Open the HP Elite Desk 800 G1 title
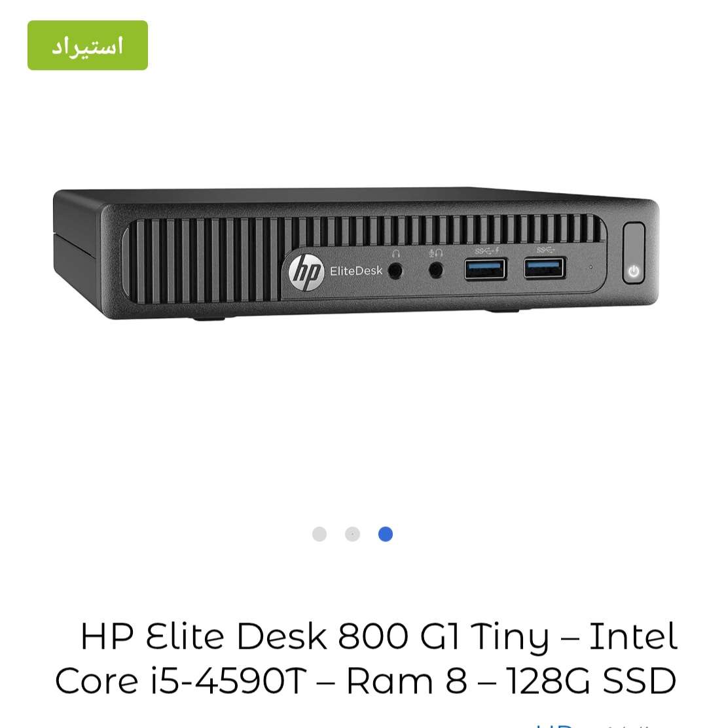707x728 pixels. click(366, 658)
